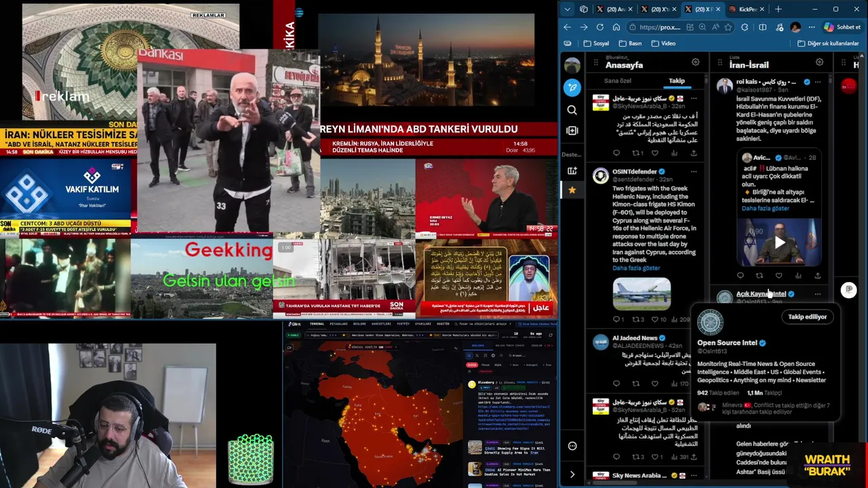
Task: Click the zoom icon in address bar
Action: (x=702, y=27)
